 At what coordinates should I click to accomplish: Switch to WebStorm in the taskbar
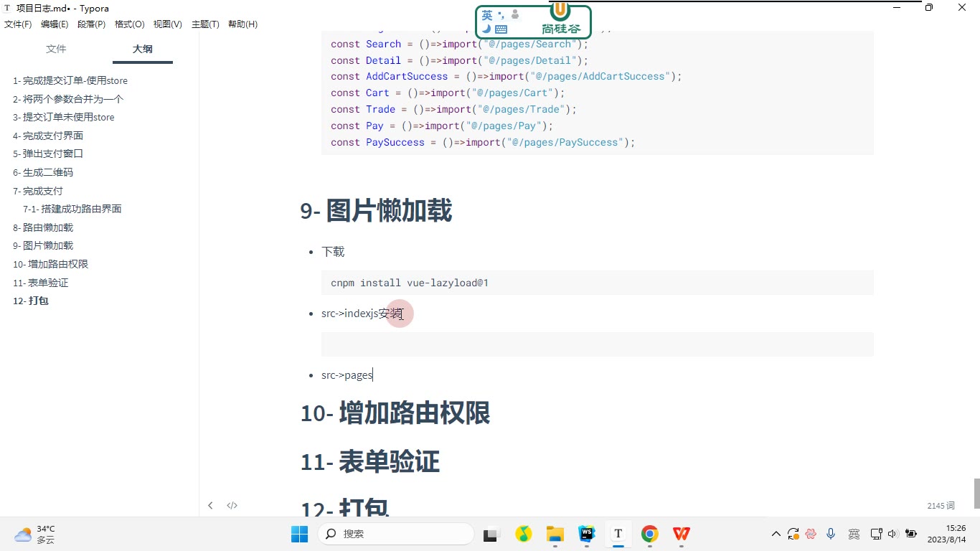coord(587,534)
